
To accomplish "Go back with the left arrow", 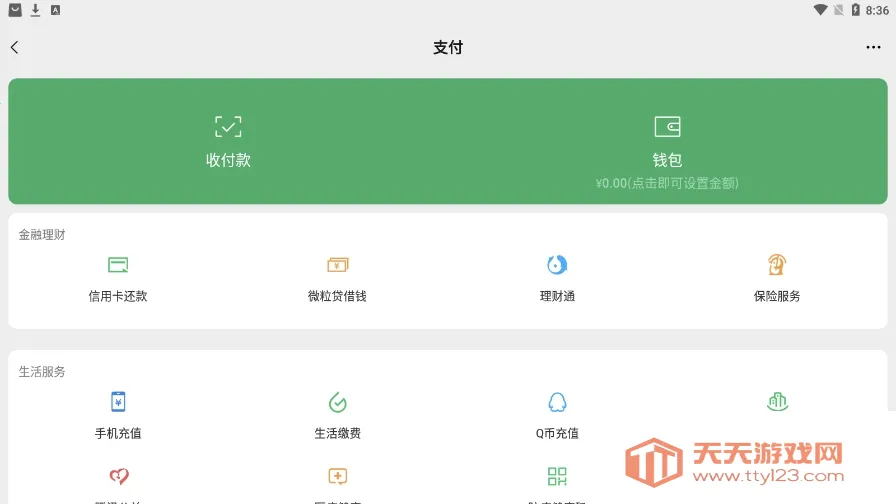I will [x=14, y=47].
